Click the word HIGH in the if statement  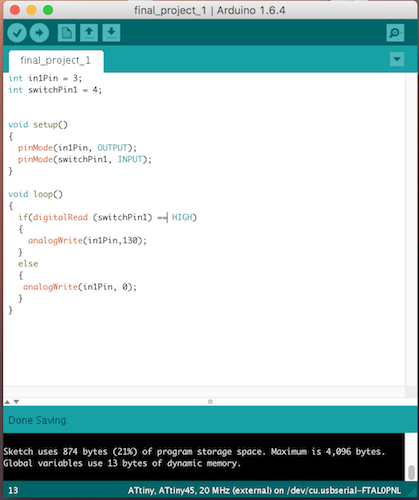(182, 217)
